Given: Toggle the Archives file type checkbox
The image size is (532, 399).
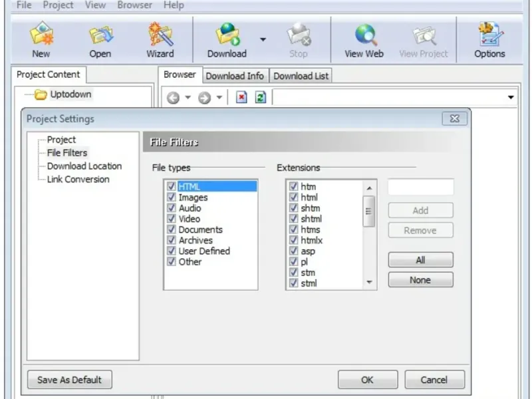Looking at the screenshot, I should (172, 240).
